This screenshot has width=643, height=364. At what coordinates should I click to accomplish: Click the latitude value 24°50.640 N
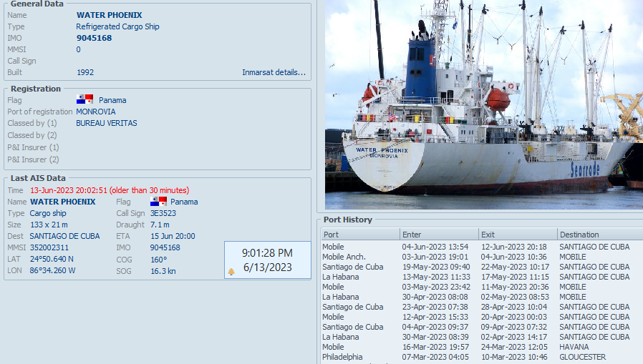click(52, 259)
